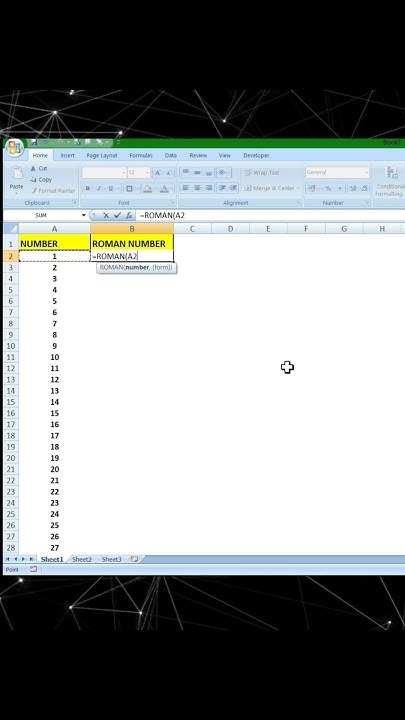
Task: Apply accounting number format
Action: coord(311,188)
